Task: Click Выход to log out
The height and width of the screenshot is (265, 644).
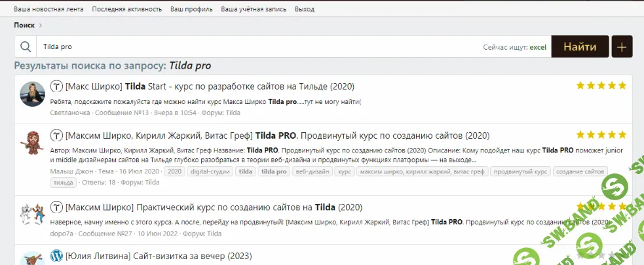Action: tap(304, 10)
